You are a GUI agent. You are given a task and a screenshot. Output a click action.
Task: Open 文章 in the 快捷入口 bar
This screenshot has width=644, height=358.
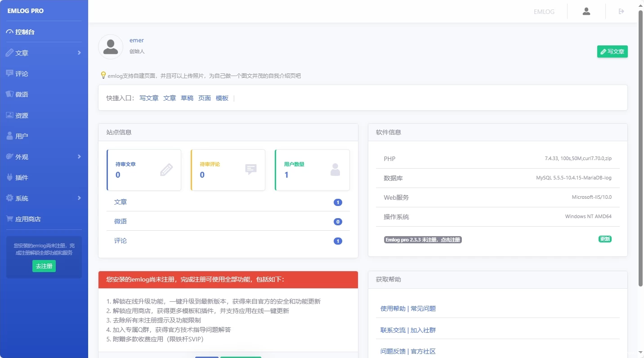click(x=170, y=98)
